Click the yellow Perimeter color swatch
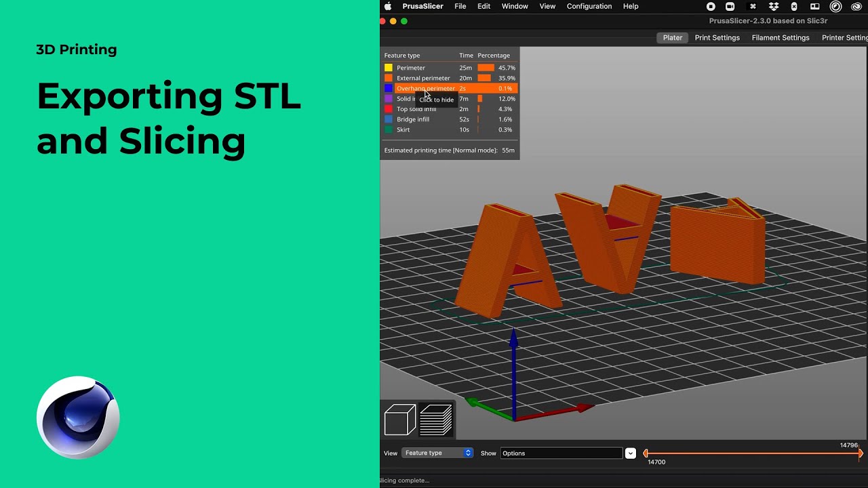 click(389, 68)
